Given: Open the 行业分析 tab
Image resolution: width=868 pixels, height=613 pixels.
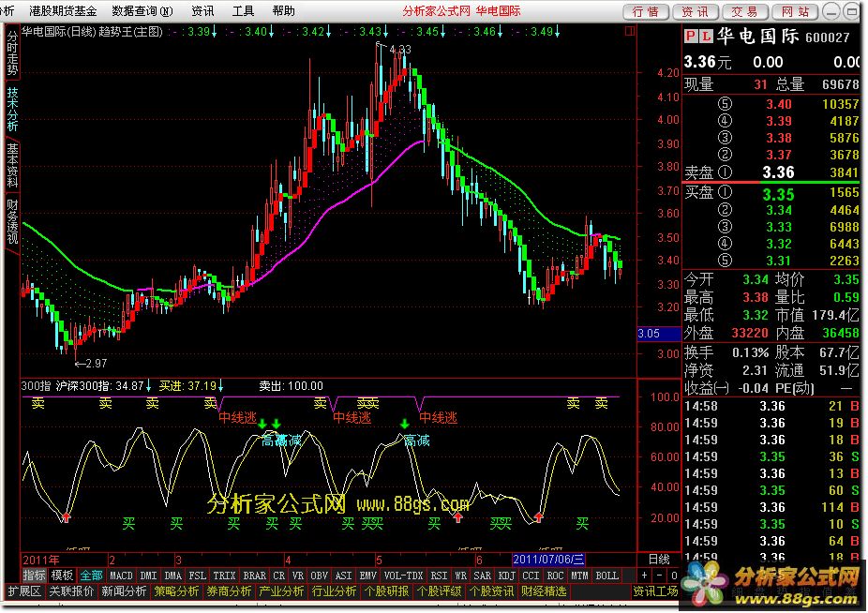Looking at the screenshot, I should [x=335, y=591].
